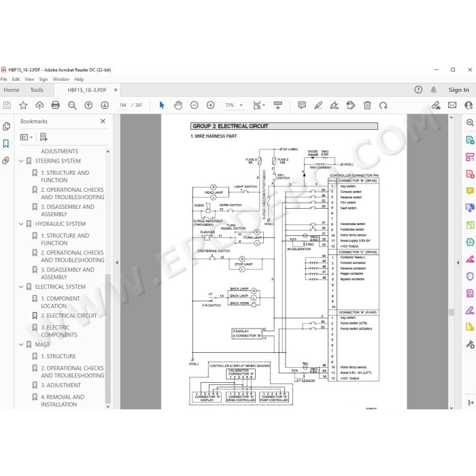
Task: Click the stamp tool icon
Action: (x=351, y=105)
